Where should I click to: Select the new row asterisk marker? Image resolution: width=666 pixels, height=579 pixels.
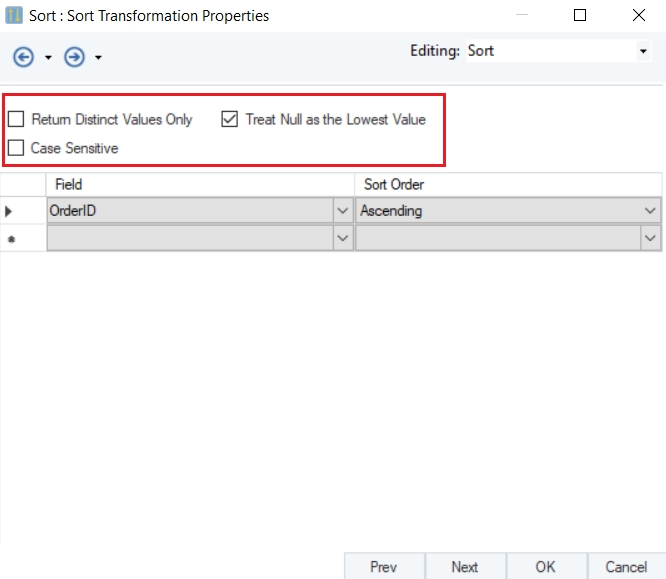tap(12, 239)
